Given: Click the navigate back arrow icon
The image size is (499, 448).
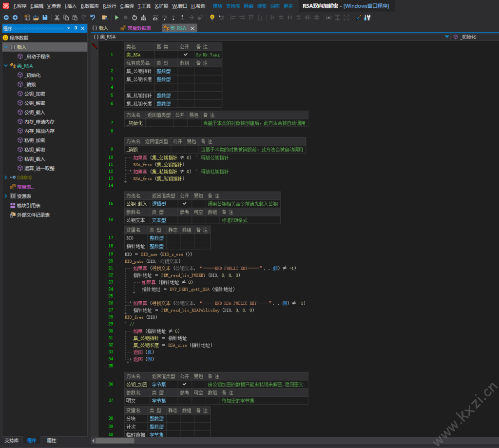Looking at the screenshot, I should coord(6,18).
